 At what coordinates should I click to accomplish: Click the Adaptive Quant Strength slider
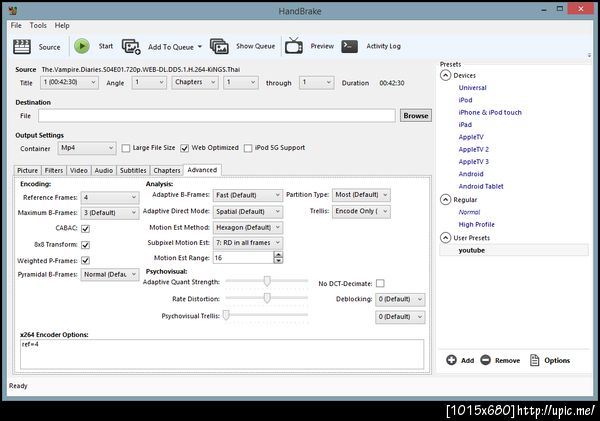point(267,281)
